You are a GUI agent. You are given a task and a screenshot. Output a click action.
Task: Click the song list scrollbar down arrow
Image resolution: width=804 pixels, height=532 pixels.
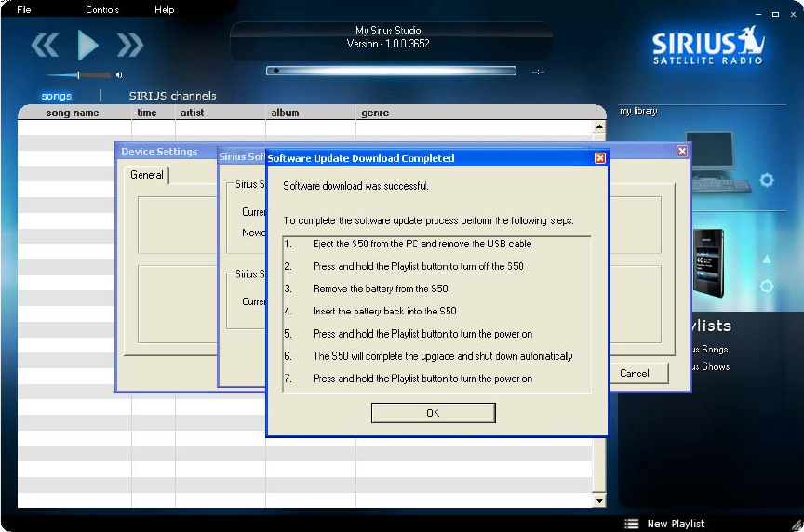point(599,501)
